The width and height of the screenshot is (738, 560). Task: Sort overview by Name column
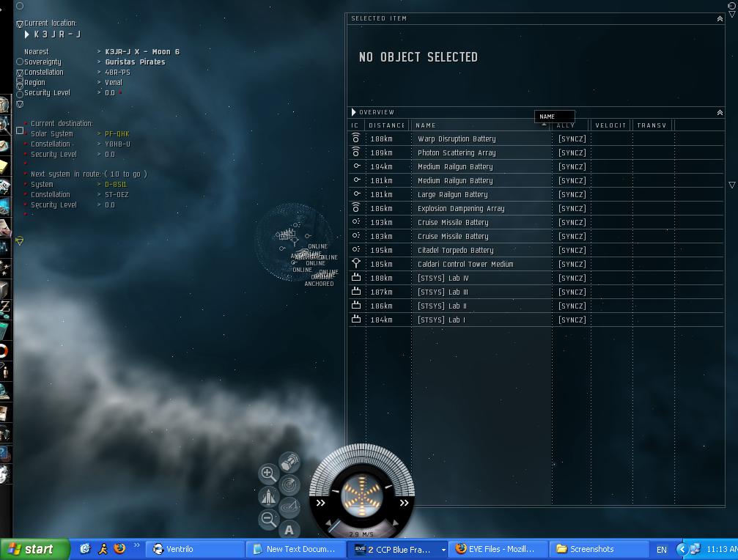[426, 125]
